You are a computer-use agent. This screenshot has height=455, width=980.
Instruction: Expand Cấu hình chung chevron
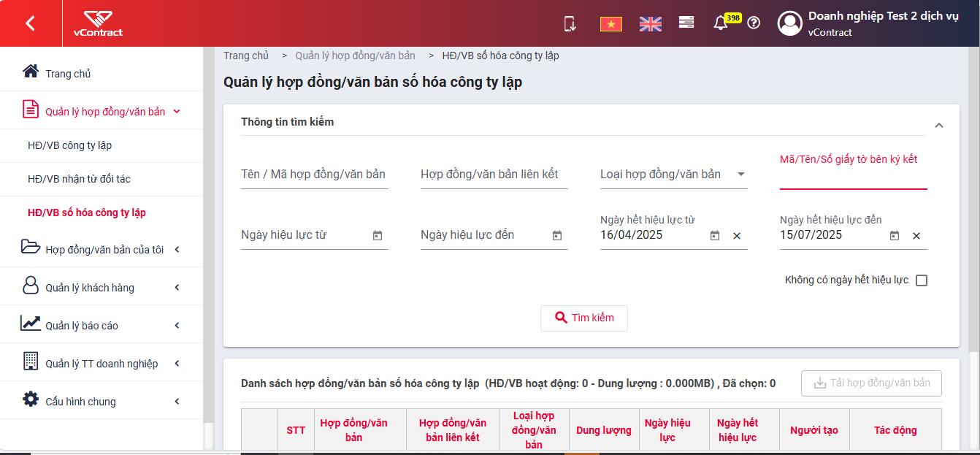click(x=177, y=402)
